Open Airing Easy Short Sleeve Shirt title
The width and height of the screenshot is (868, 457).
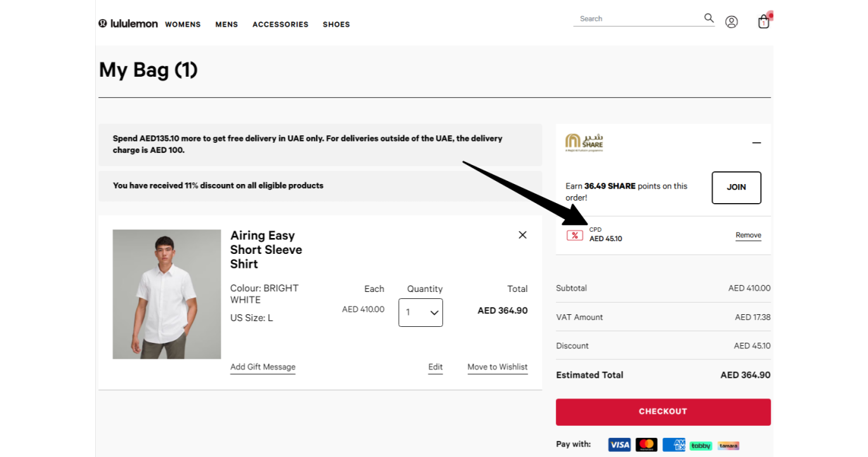pyautogui.click(x=266, y=249)
